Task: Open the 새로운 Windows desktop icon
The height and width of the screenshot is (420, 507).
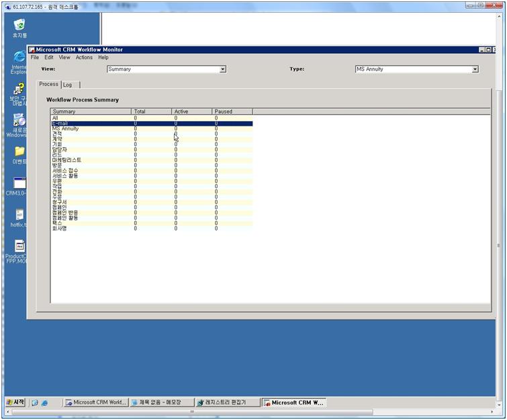Action: (17, 125)
